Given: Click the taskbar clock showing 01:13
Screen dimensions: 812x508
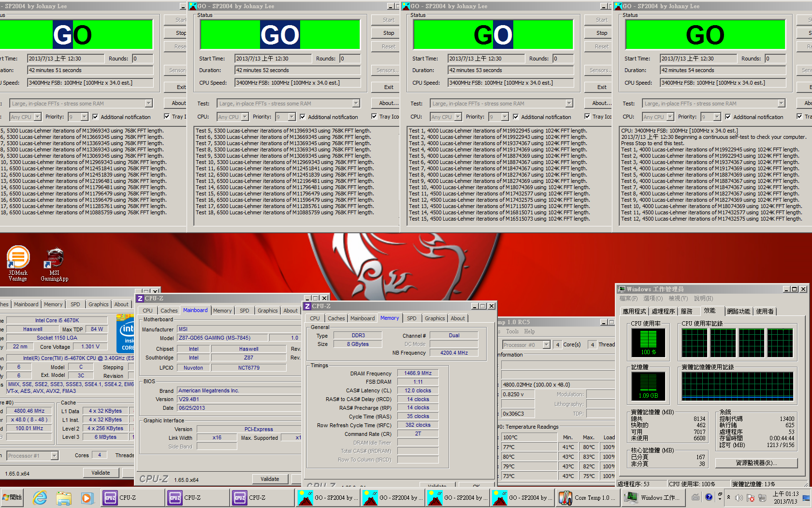Looking at the screenshot, I should tap(785, 497).
